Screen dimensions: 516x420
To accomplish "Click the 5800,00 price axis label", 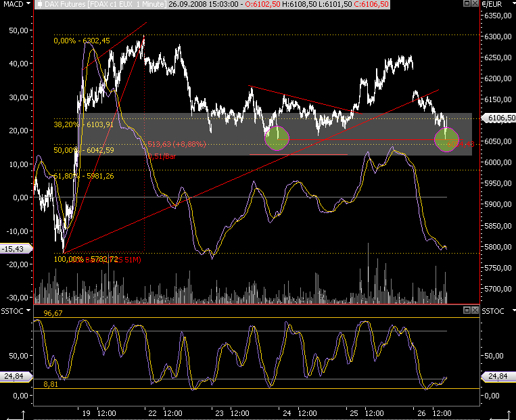I will point(498,247).
